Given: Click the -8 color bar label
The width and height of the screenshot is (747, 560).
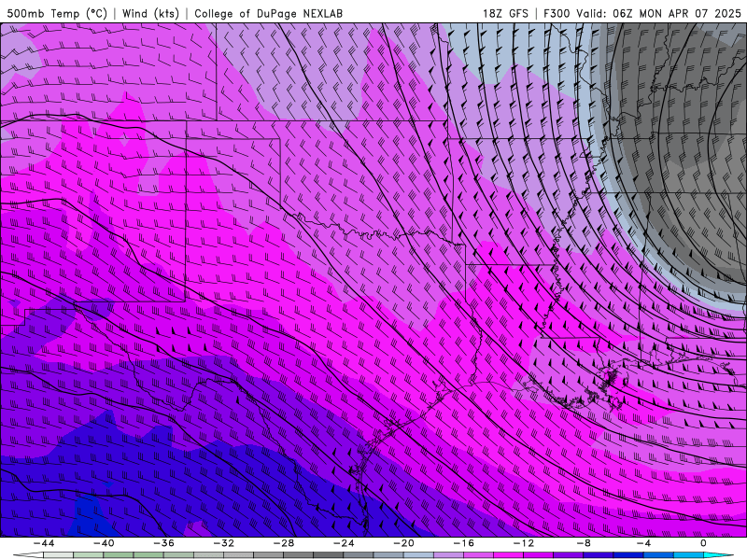Looking at the screenshot, I should pos(585,543).
